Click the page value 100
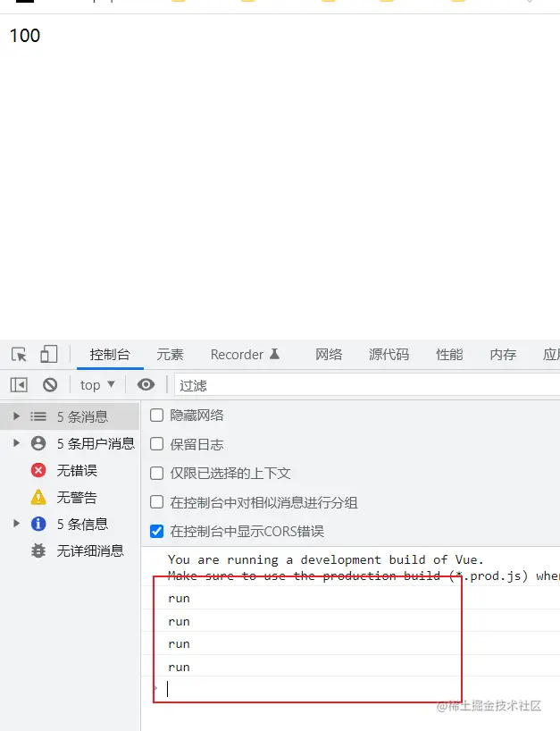 coord(25,36)
